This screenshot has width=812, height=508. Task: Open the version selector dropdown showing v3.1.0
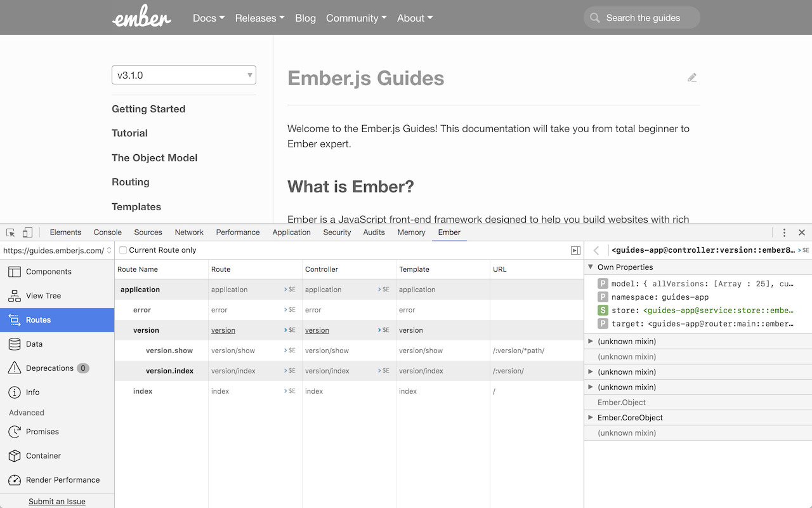point(183,74)
